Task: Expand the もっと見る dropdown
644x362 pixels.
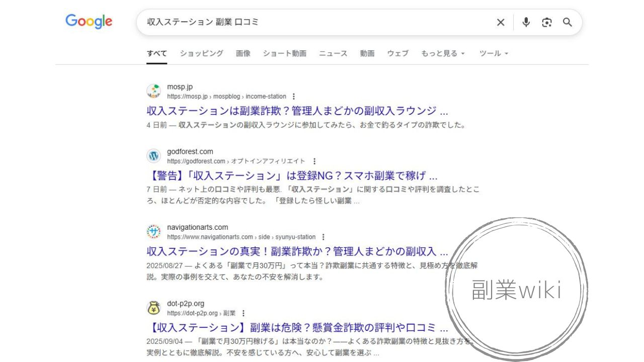Action: point(443,53)
